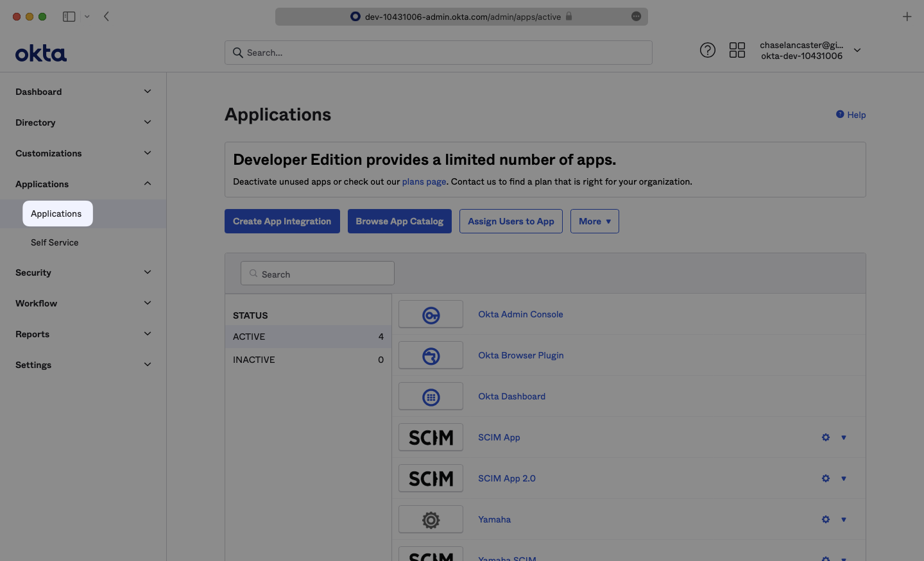Open the apps grid icon in header
924x561 pixels.
[737, 50]
